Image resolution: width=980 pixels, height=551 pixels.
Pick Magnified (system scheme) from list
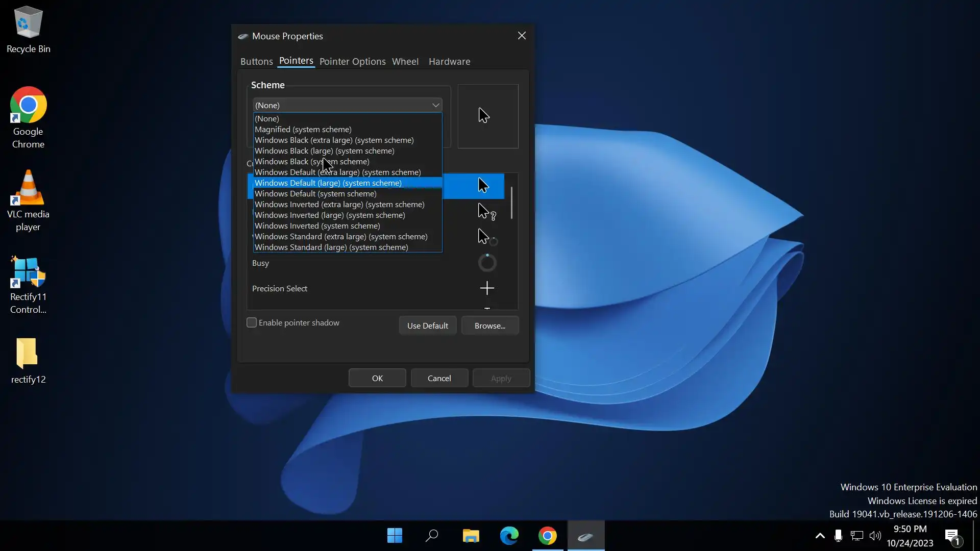(x=303, y=129)
